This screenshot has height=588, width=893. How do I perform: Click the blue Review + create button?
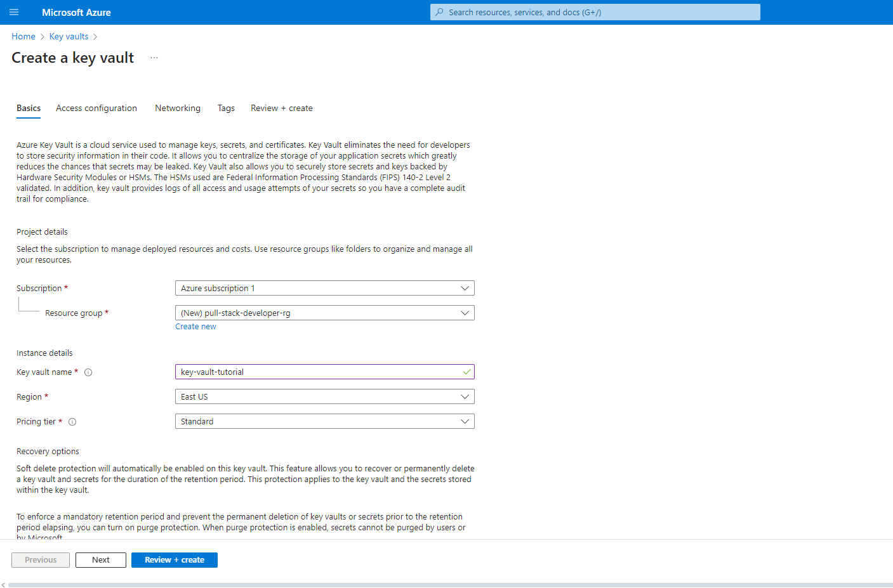(175, 560)
